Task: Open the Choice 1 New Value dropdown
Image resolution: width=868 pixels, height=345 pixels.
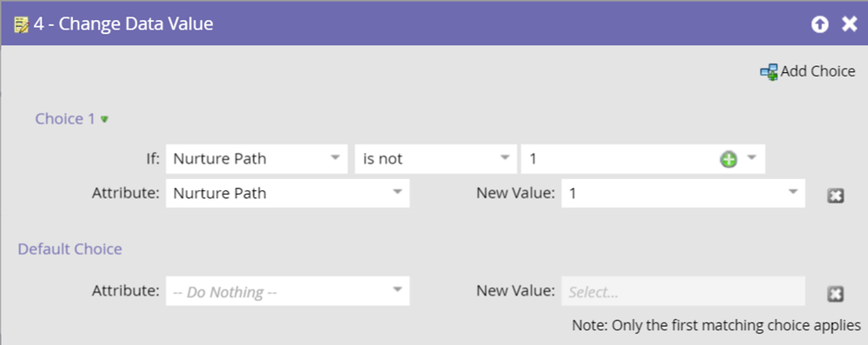Action: 683,193
